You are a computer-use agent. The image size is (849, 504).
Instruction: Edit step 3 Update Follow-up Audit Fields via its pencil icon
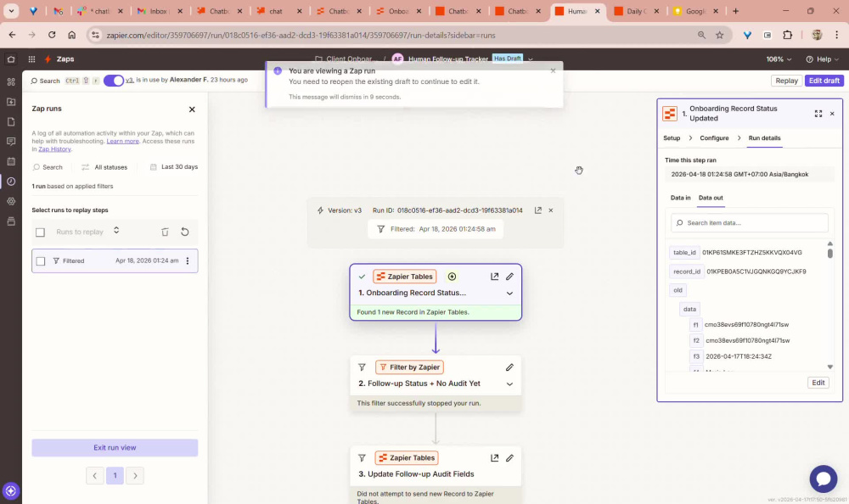point(509,458)
